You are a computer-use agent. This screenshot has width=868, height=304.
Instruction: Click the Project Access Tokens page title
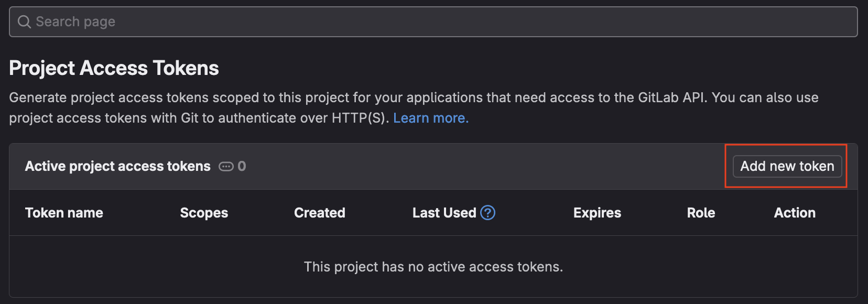114,68
